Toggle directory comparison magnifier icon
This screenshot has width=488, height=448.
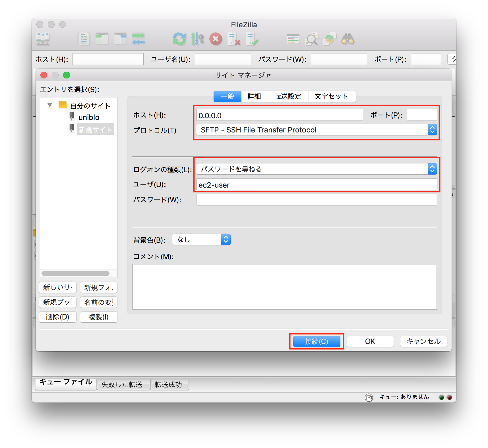(x=311, y=39)
